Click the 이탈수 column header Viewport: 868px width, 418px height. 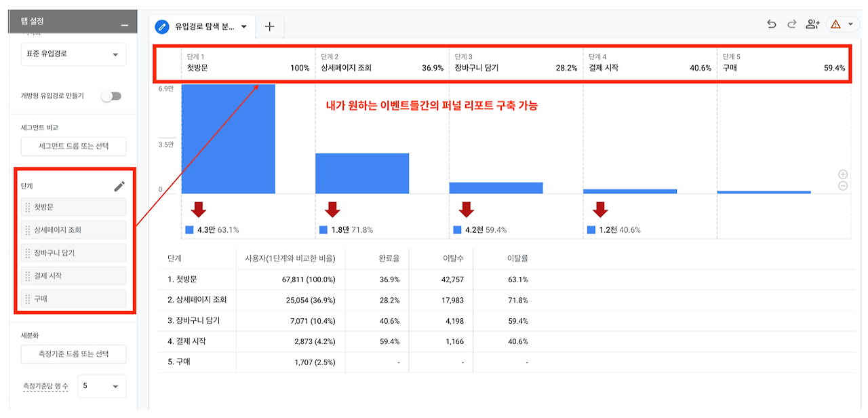tap(453, 259)
